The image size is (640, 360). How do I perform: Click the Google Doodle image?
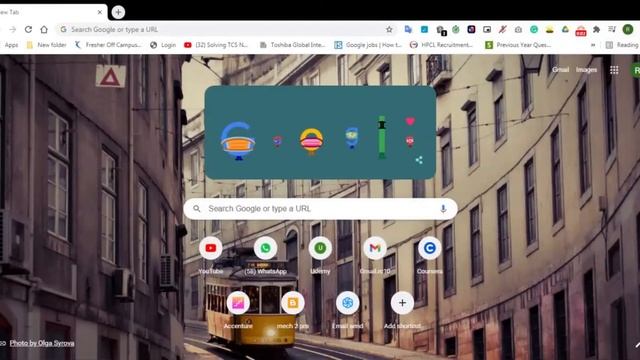pyautogui.click(x=320, y=133)
